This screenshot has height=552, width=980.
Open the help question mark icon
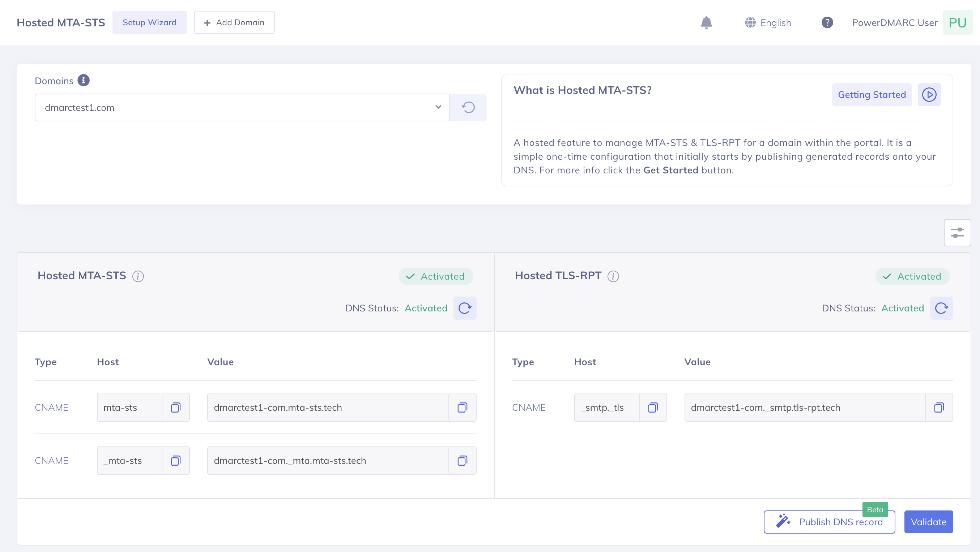click(x=827, y=23)
